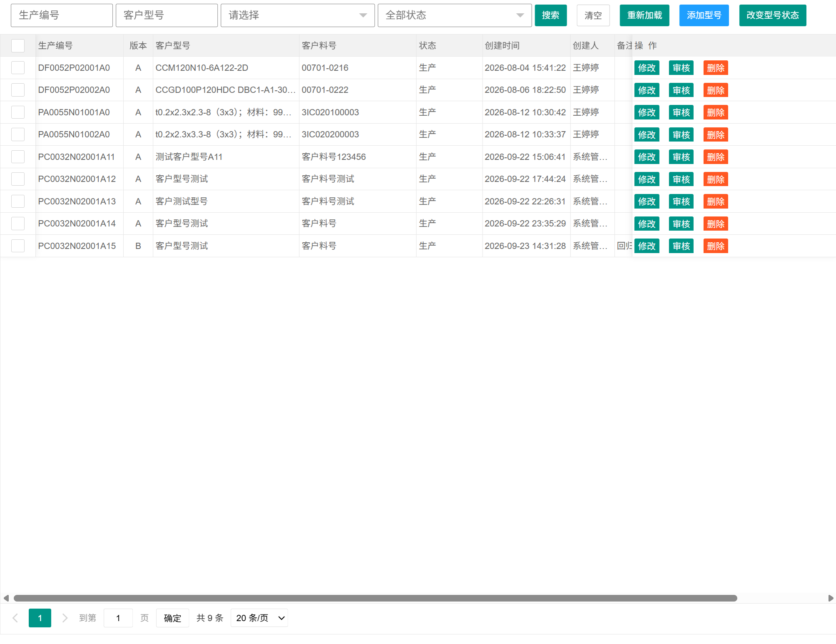Select page 1 in pagination
The image size is (836, 644).
tap(40, 618)
